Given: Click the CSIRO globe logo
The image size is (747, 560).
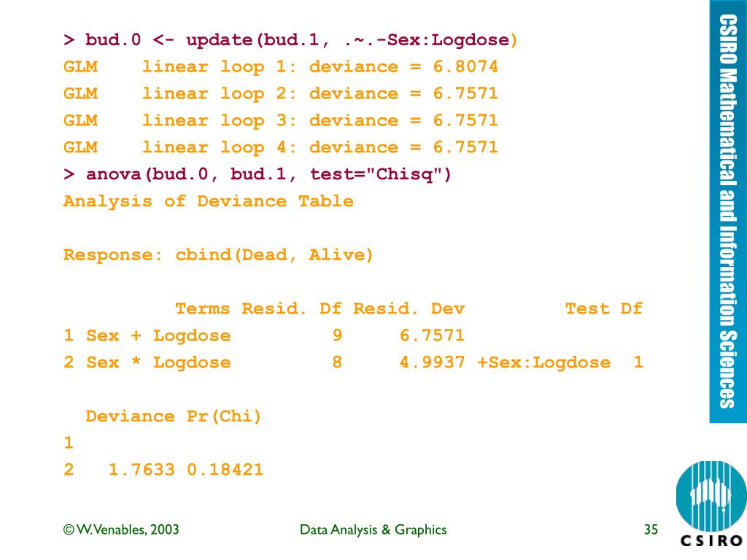Looking at the screenshot, I should (711, 496).
